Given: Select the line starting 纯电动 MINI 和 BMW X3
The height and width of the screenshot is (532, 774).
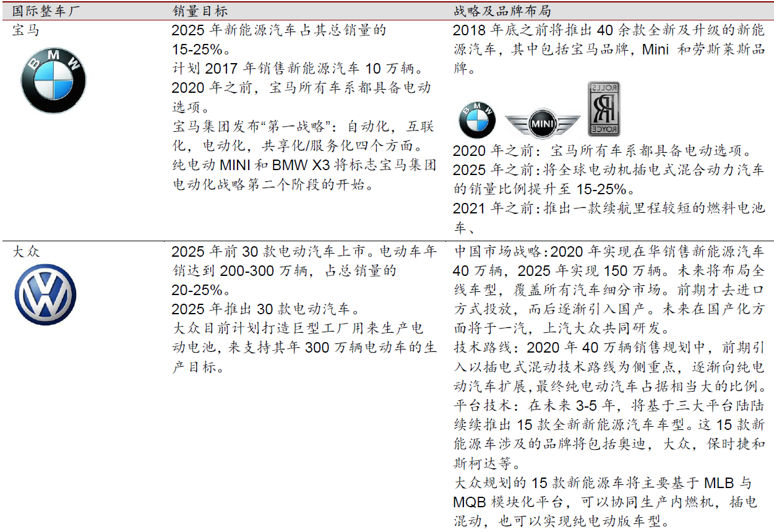Looking at the screenshot, I should coord(304,165).
